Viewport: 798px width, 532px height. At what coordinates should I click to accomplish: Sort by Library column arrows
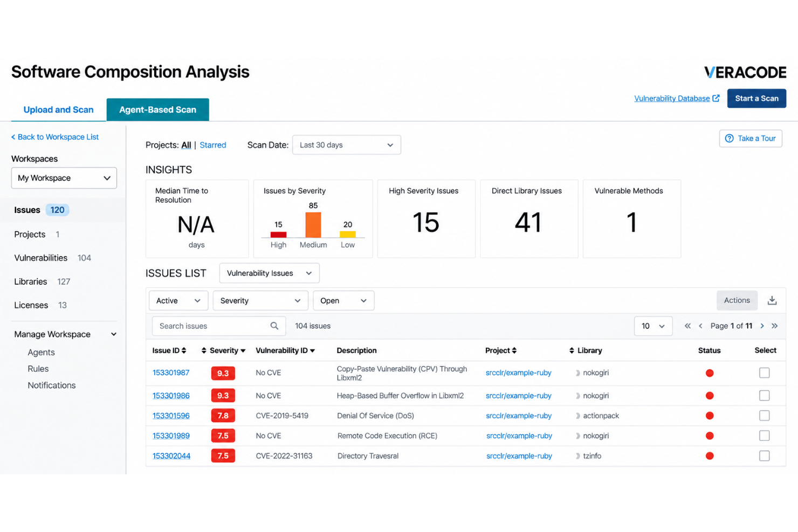pyautogui.click(x=572, y=350)
